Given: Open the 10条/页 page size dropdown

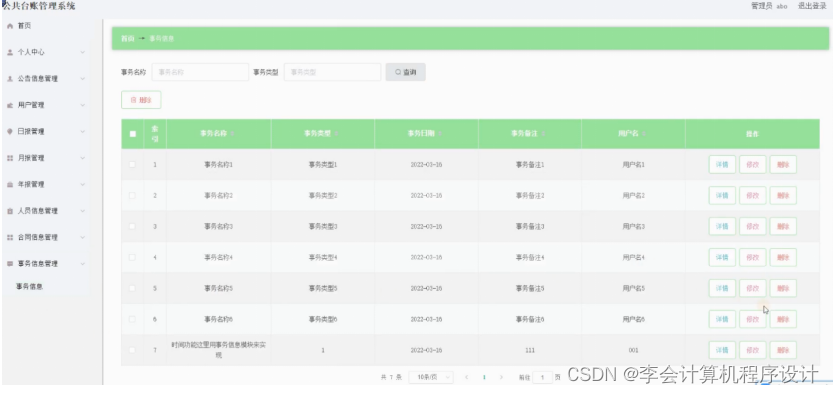Looking at the screenshot, I should 431,377.
